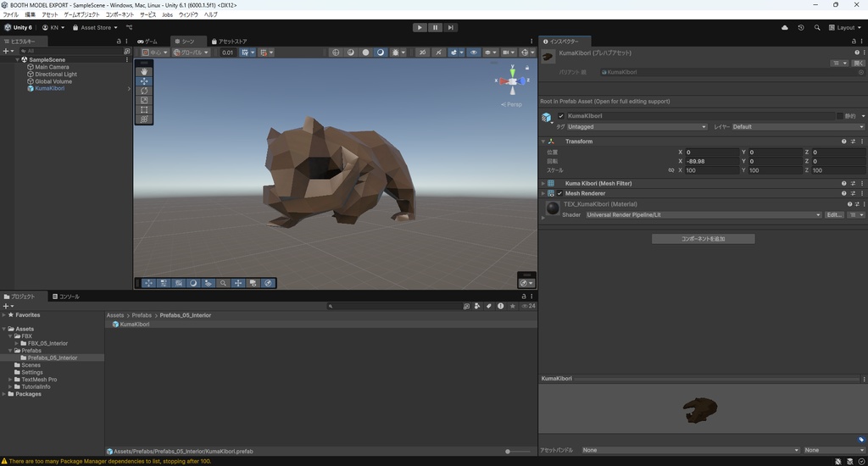868x466 pixels.
Task: Open the Untagged tag dropdown
Action: pyautogui.click(x=637, y=127)
